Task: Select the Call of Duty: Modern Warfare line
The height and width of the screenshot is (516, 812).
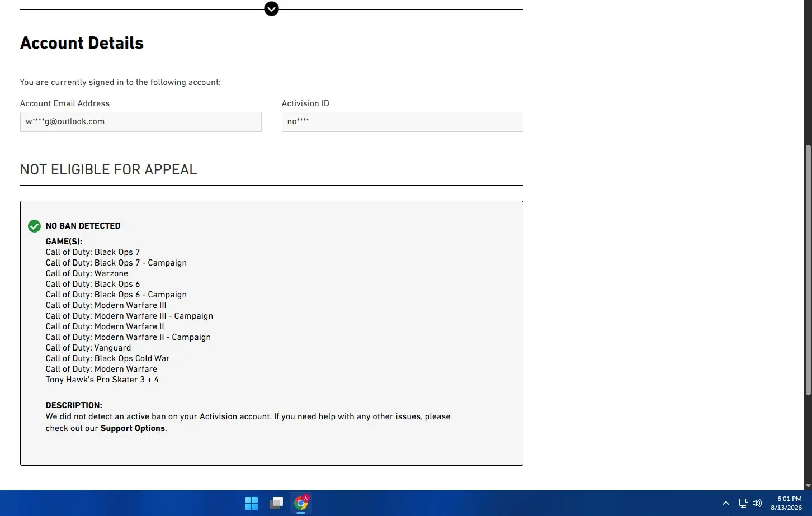Action: pos(101,369)
